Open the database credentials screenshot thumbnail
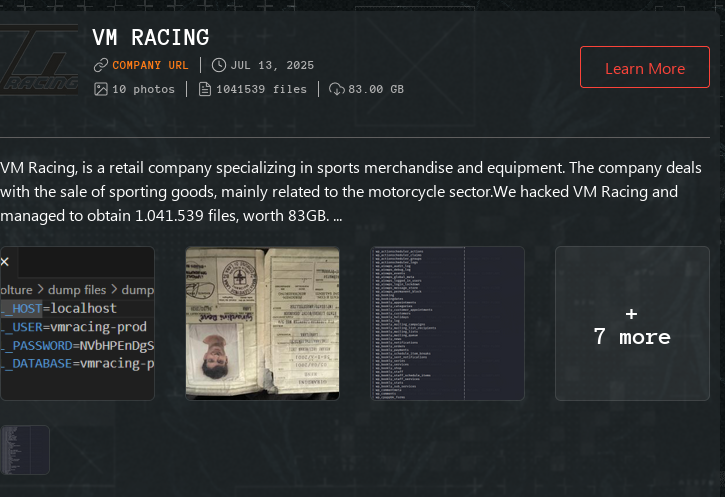This screenshot has width=725, height=497. 77,323
